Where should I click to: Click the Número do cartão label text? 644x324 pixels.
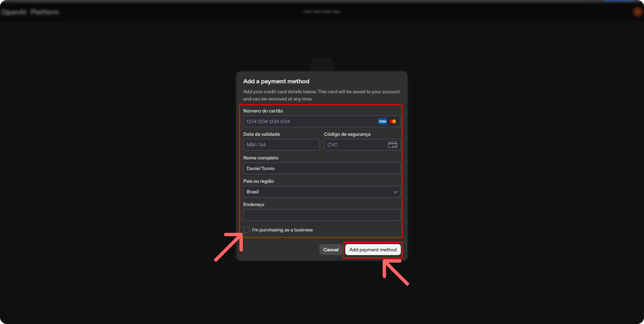coord(263,111)
